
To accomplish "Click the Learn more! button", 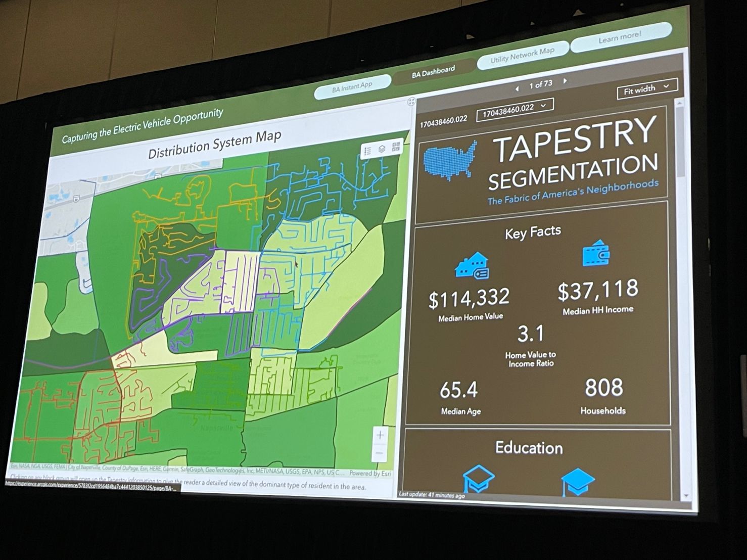I will tap(619, 37).
